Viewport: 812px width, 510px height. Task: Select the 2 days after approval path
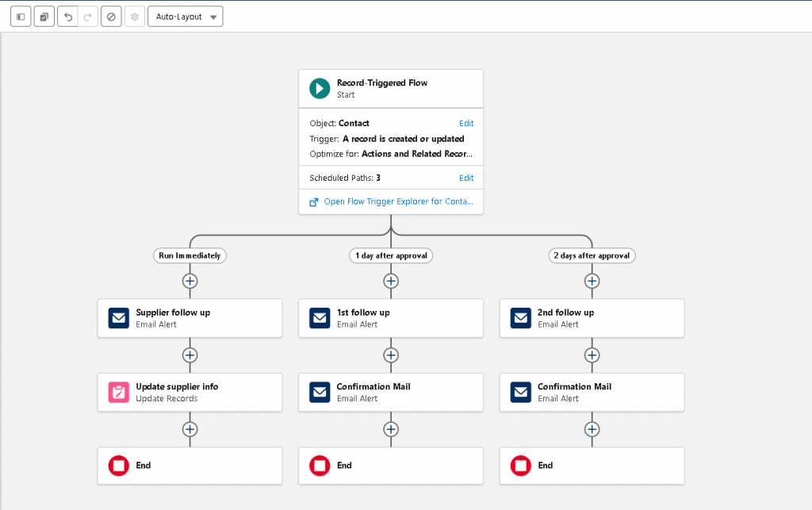pos(592,255)
